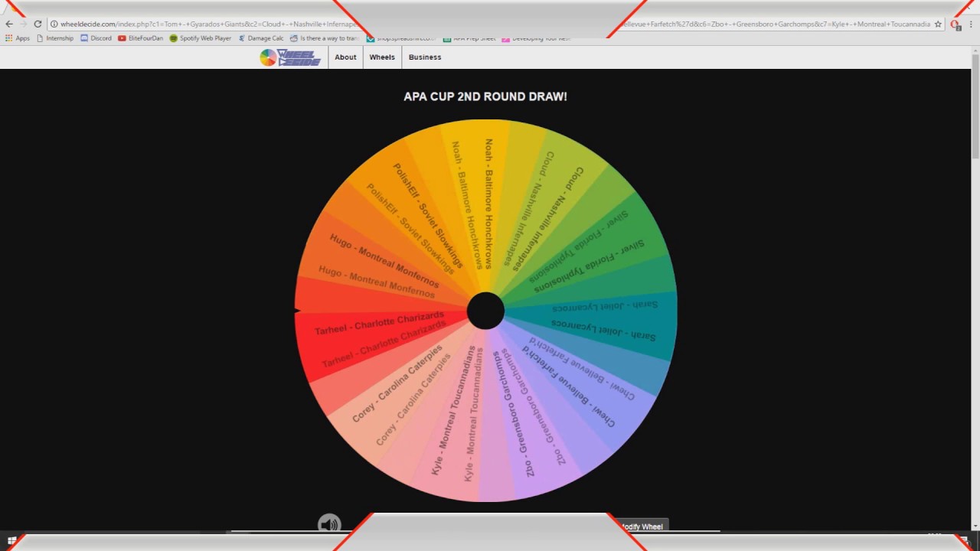The height and width of the screenshot is (551, 980).
Task: Open the Discord bookmark
Action: [x=96, y=38]
